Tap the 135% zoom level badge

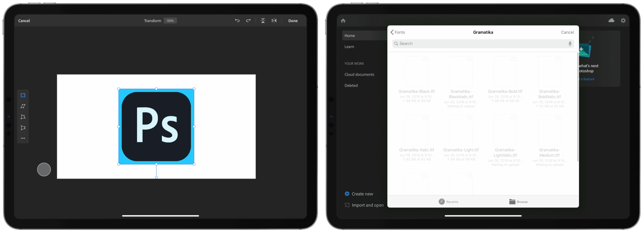pyautogui.click(x=170, y=21)
